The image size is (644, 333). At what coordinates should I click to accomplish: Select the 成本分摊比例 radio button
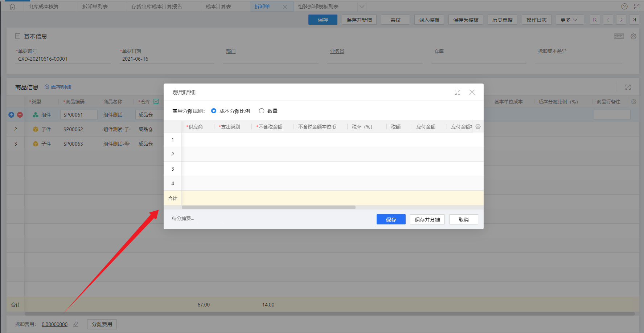(214, 111)
